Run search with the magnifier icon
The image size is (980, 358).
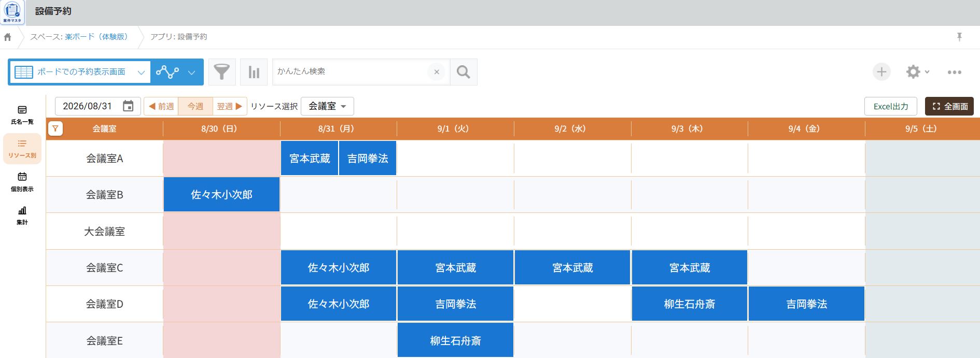coord(464,72)
